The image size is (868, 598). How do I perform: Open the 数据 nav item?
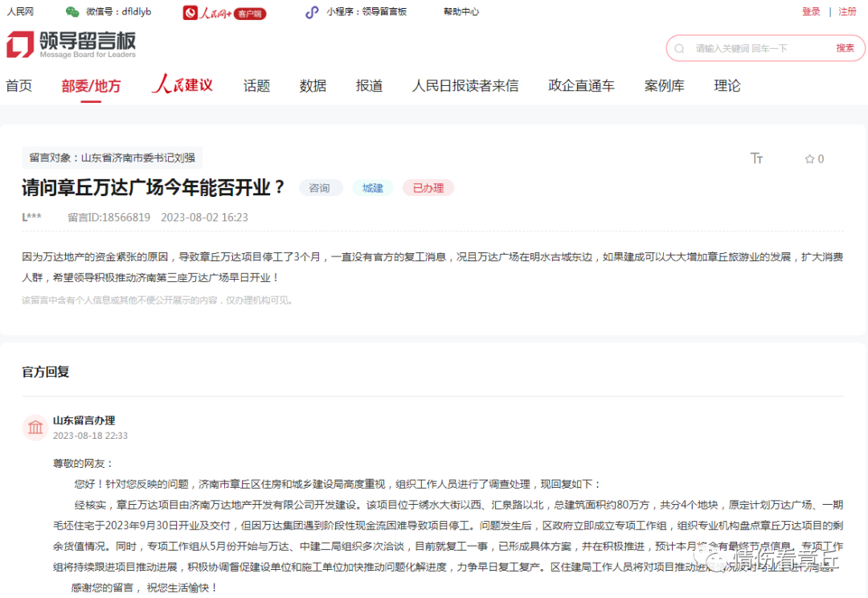(x=313, y=86)
